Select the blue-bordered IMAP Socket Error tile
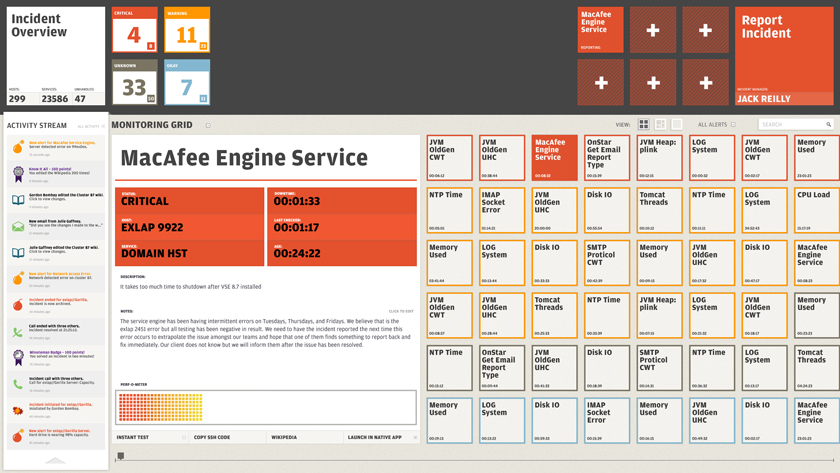 coord(607,421)
